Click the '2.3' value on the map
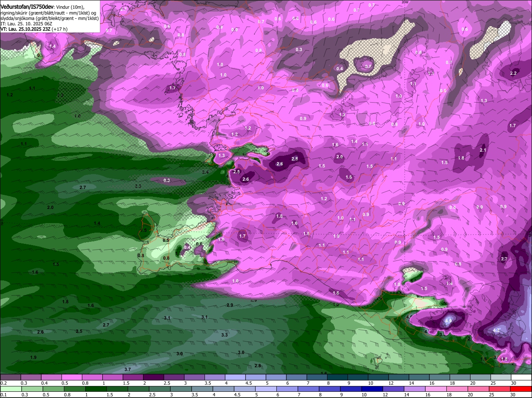Image resolution: width=532 pixels, height=398 pixels. [x=138, y=186]
